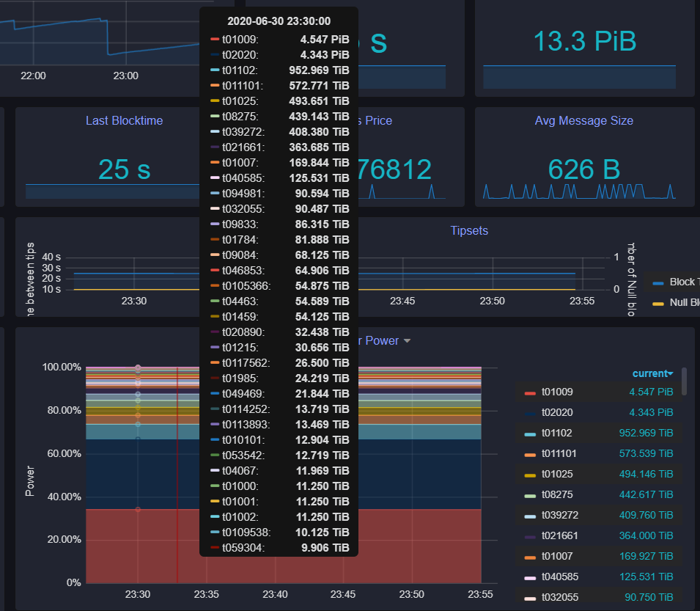Click the blue line icon beside Block Time legend
The image size is (700, 611).
[658, 282]
